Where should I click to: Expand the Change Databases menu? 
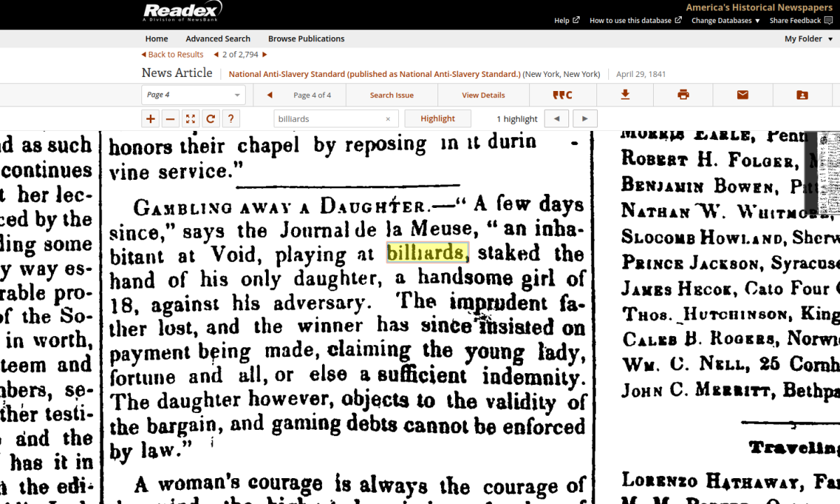point(725,21)
